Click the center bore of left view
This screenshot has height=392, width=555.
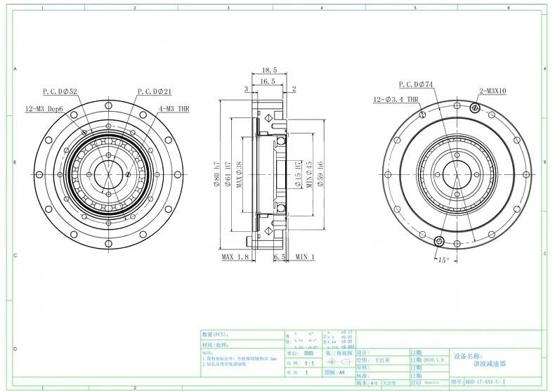(x=108, y=171)
